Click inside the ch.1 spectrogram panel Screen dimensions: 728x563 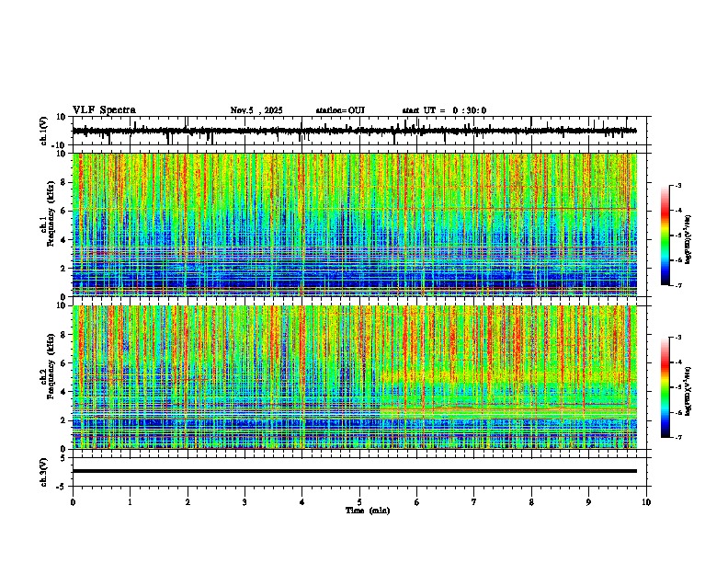(355, 224)
